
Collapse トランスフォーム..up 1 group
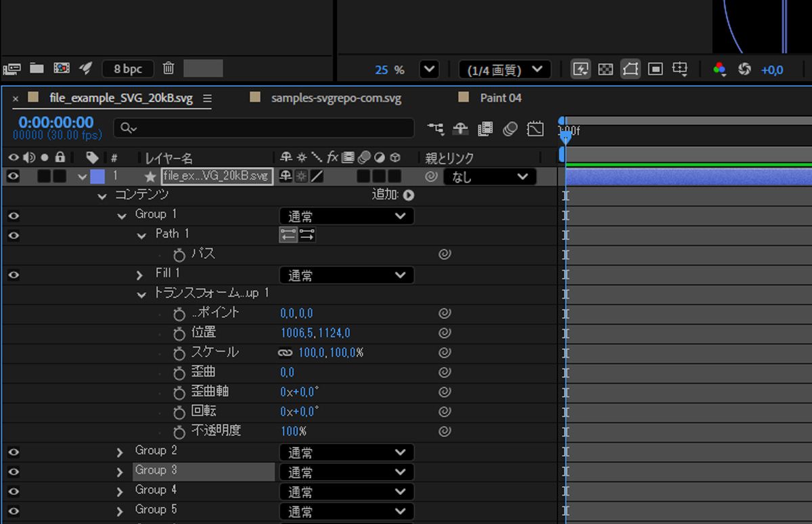(141, 295)
